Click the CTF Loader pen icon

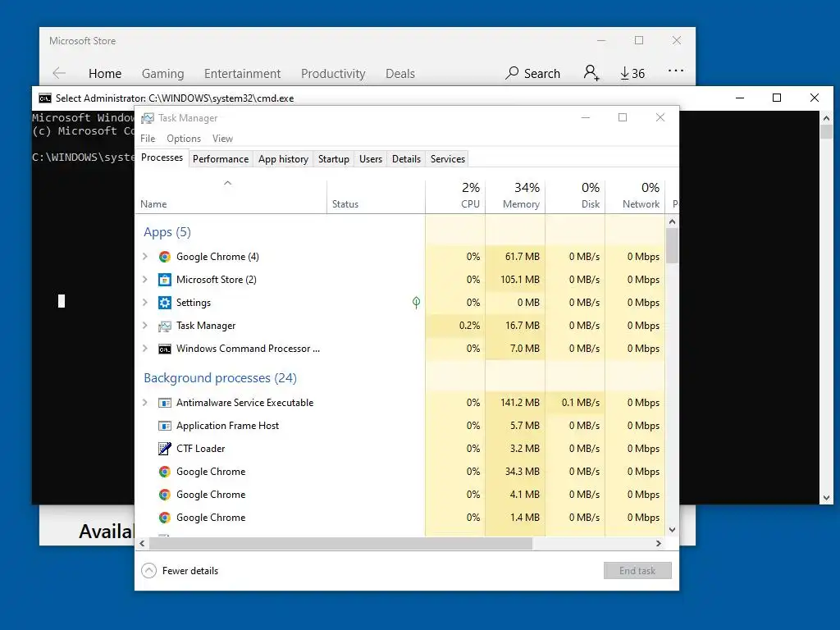click(164, 449)
